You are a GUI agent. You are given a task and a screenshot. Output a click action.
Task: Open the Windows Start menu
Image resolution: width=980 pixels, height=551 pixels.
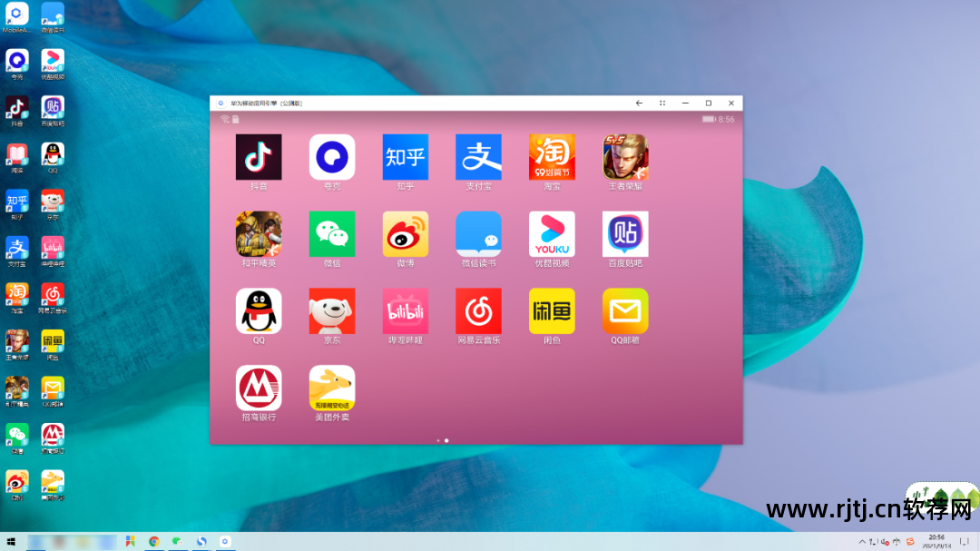click(x=11, y=542)
